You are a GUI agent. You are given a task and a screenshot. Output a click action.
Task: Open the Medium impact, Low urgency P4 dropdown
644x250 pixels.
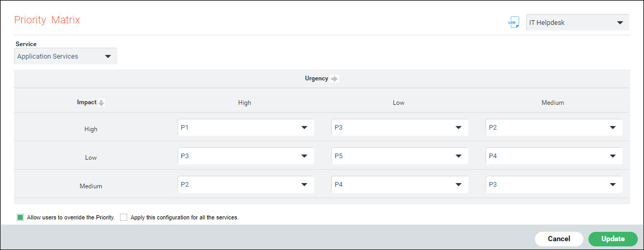pos(399,184)
